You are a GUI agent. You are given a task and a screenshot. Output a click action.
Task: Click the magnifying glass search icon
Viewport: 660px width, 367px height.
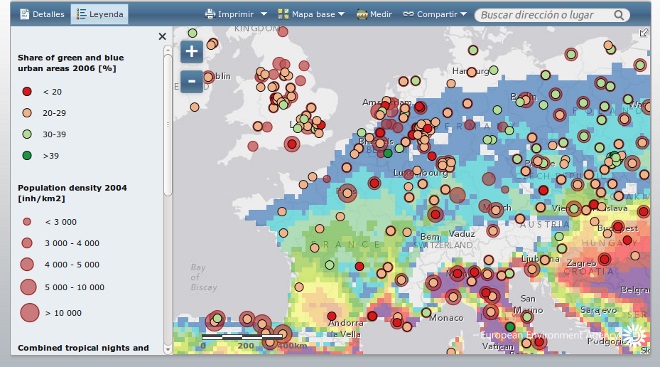click(619, 15)
